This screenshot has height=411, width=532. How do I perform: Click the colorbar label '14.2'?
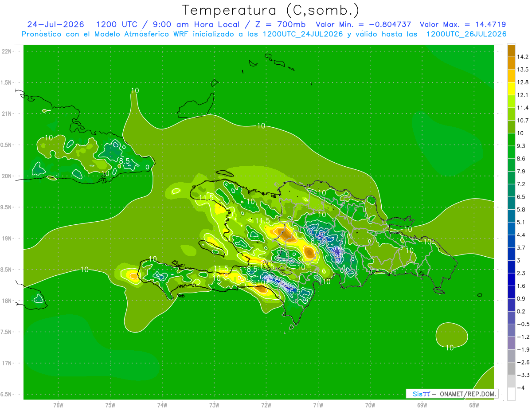522,57
